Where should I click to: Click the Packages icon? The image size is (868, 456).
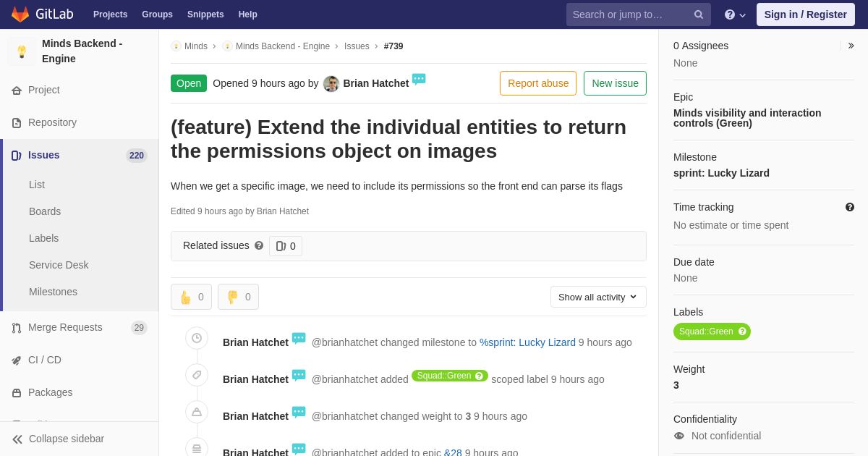pyautogui.click(x=17, y=393)
